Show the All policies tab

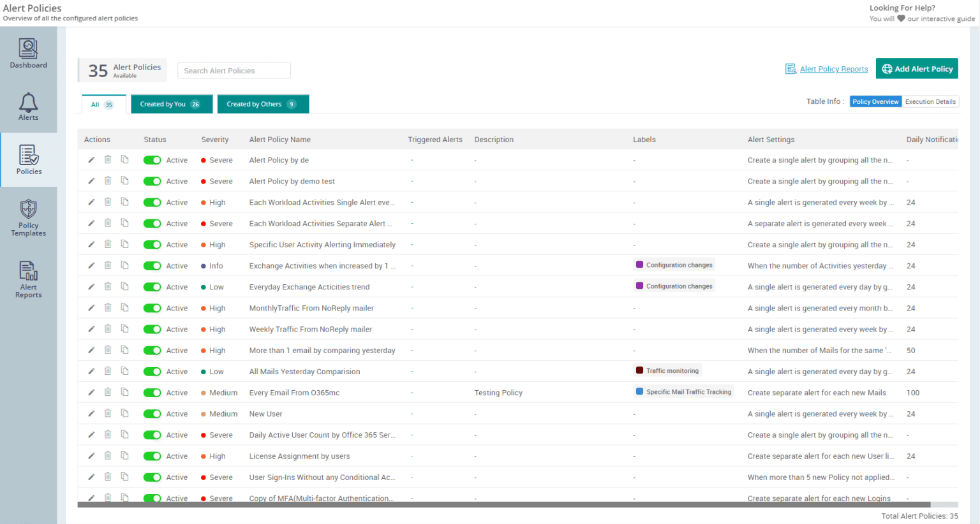click(x=102, y=105)
